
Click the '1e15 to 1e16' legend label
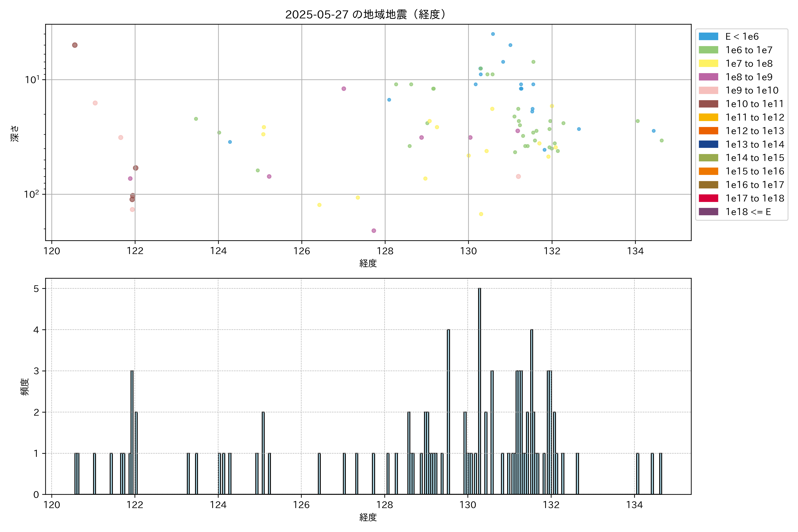755,171
